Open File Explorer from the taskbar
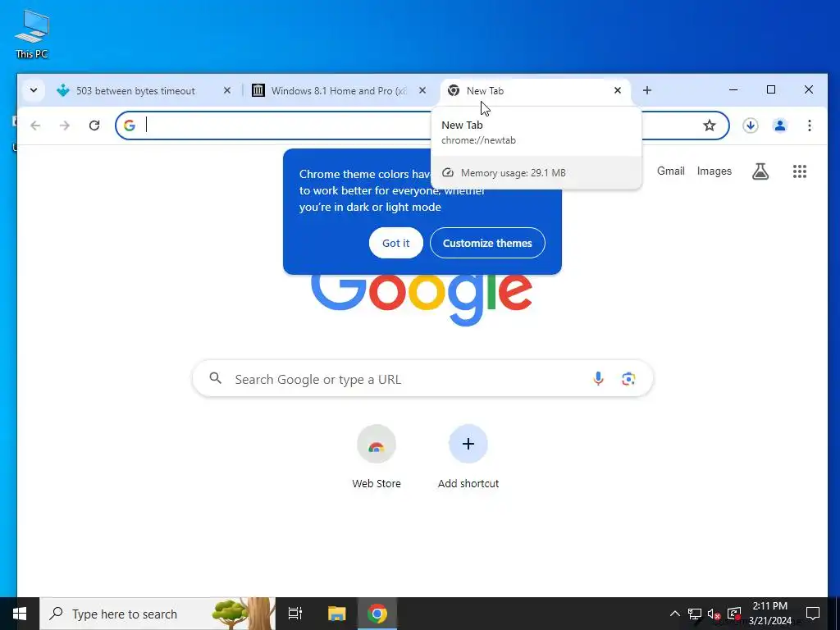The width and height of the screenshot is (840, 630). coord(337,614)
